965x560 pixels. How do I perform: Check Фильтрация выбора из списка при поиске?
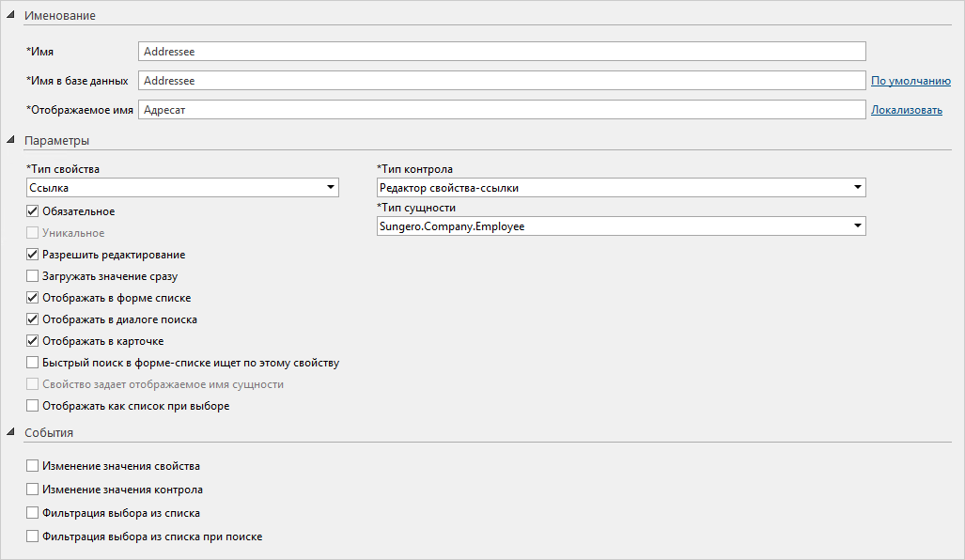pyautogui.click(x=33, y=537)
